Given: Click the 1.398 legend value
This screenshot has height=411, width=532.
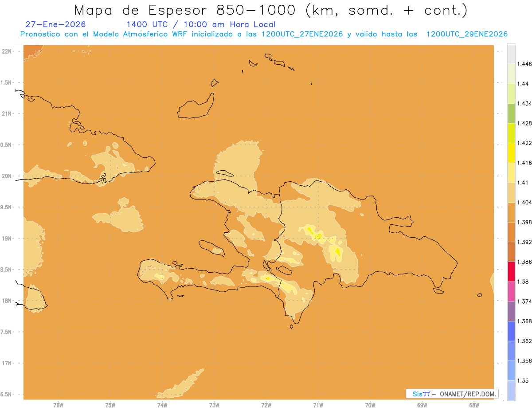Looking at the screenshot, I should point(524,222).
